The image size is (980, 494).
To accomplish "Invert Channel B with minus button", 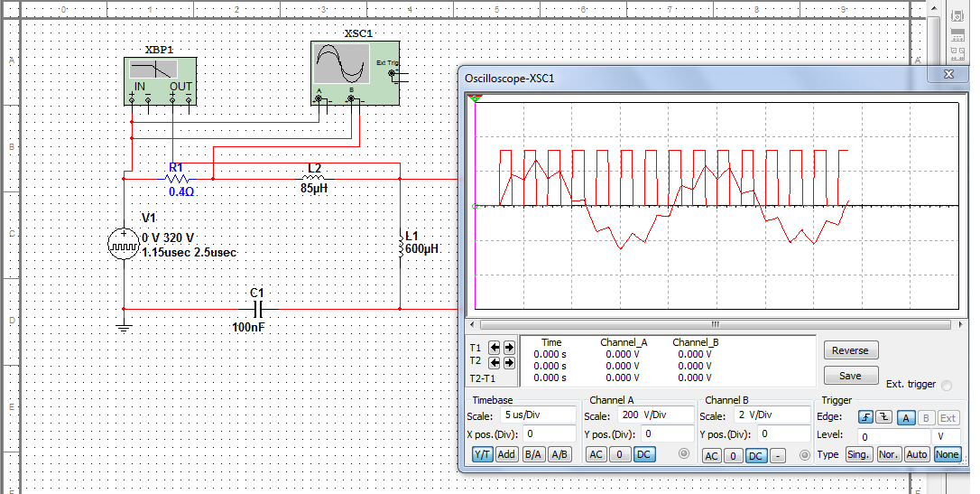I will click(x=777, y=456).
